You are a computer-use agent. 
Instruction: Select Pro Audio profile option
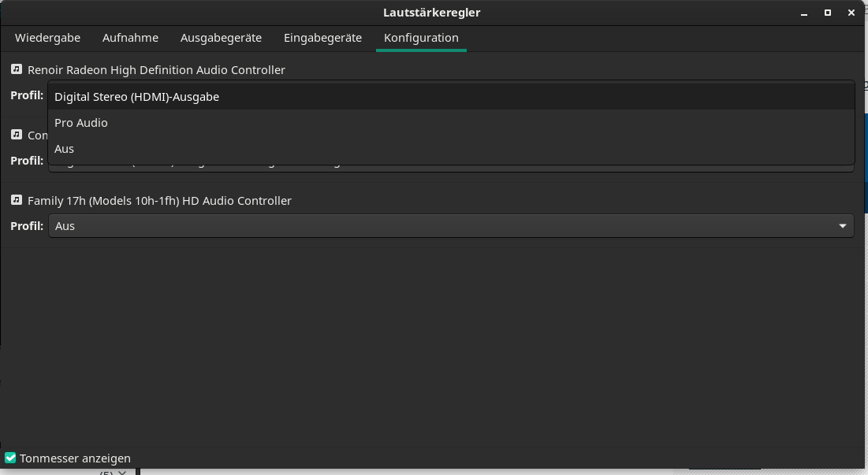[451, 123]
